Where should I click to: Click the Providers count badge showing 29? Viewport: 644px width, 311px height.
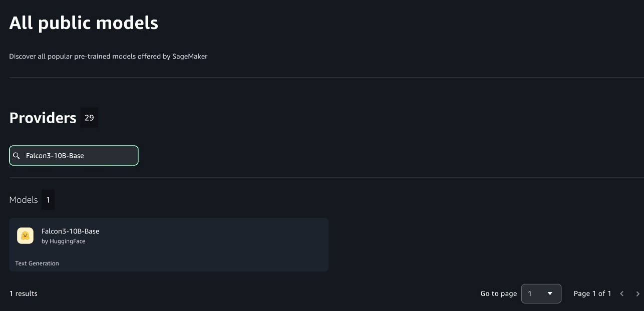[89, 118]
